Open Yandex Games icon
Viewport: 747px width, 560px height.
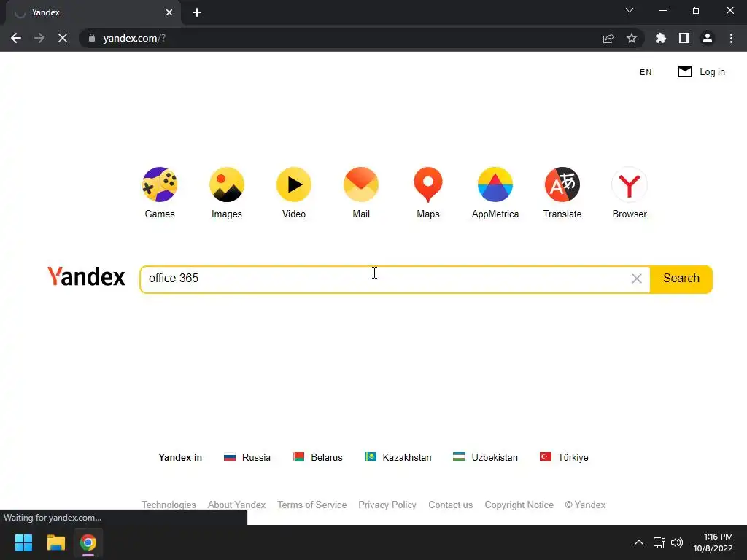pyautogui.click(x=160, y=184)
